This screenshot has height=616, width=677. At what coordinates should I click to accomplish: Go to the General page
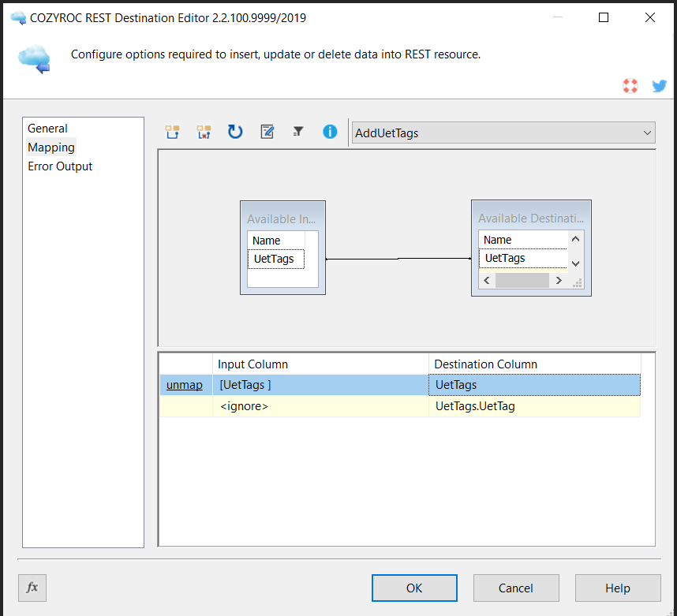[x=47, y=129]
